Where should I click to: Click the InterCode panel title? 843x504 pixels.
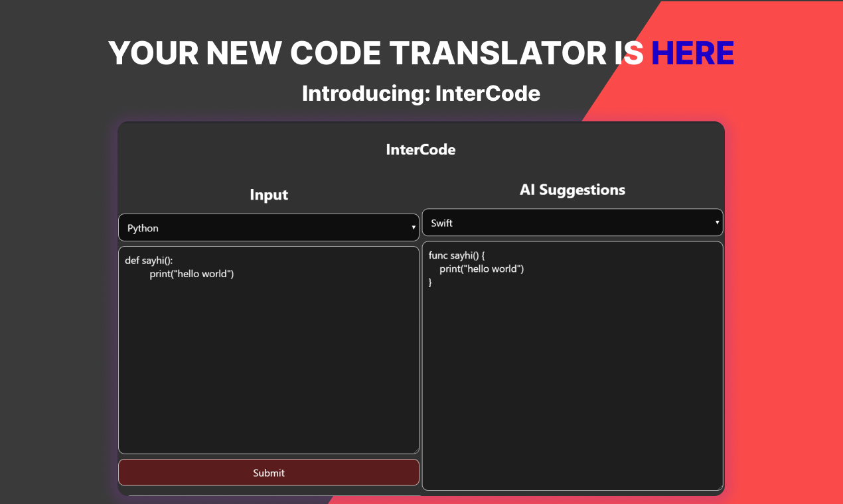(421, 150)
